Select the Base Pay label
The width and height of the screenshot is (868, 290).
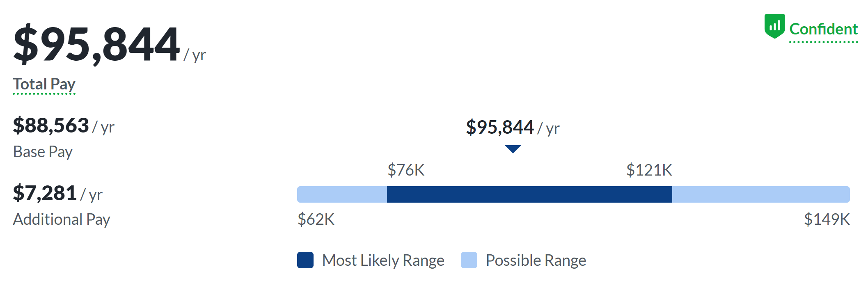coord(43,152)
